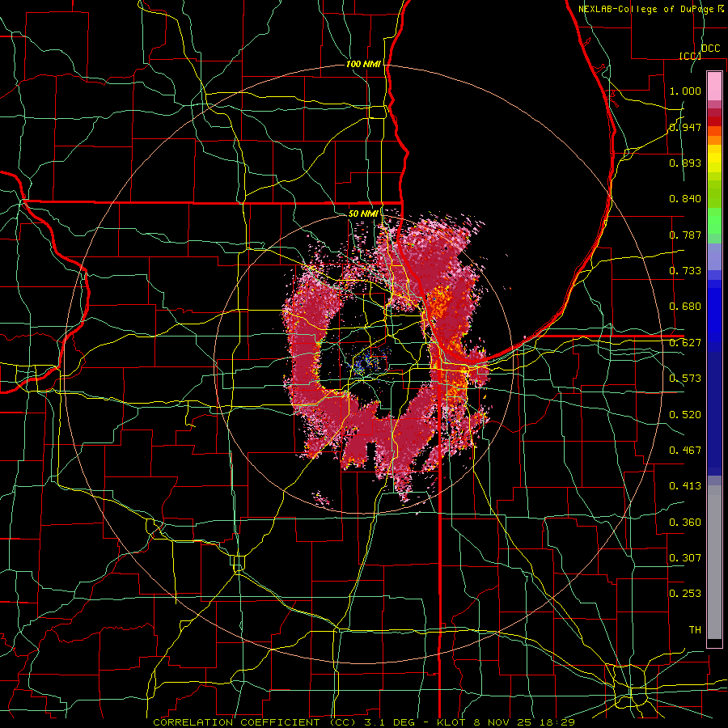Click the 0.360 legend value
This screenshot has width=728, height=728.
(685, 523)
